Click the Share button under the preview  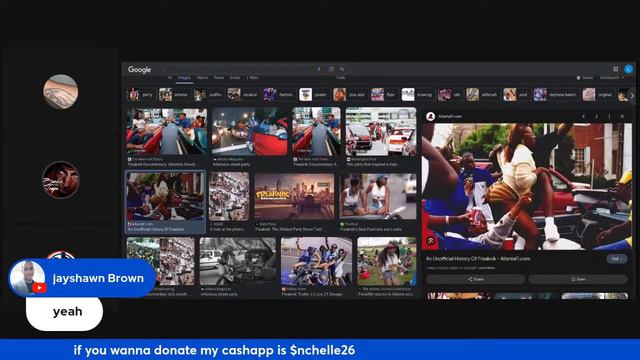point(475,279)
